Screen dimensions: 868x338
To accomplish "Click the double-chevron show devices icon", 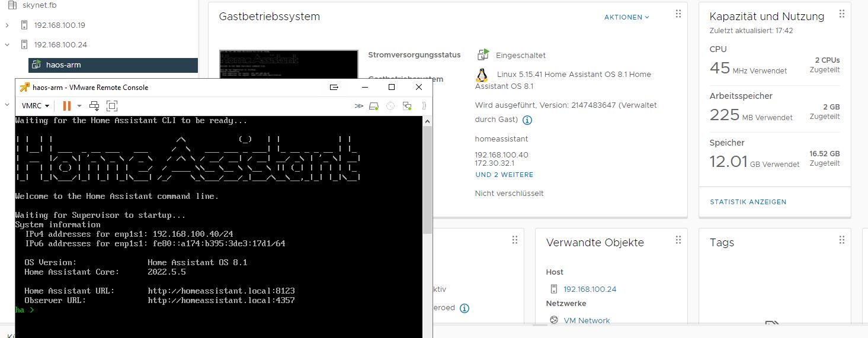I will (359, 106).
